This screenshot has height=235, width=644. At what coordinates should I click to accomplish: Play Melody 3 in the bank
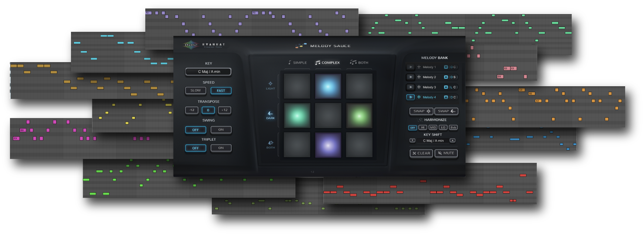click(x=410, y=87)
